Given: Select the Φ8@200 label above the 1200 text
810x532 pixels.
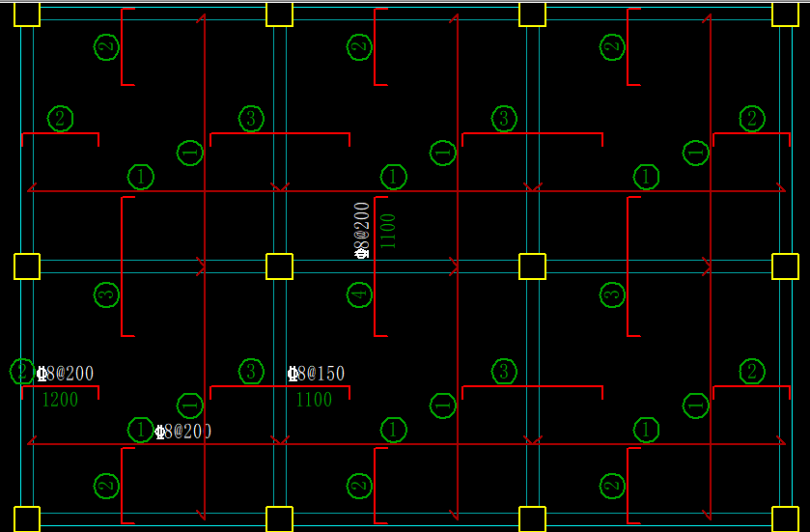Looking at the screenshot, I should pyautogui.click(x=66, y=374).
